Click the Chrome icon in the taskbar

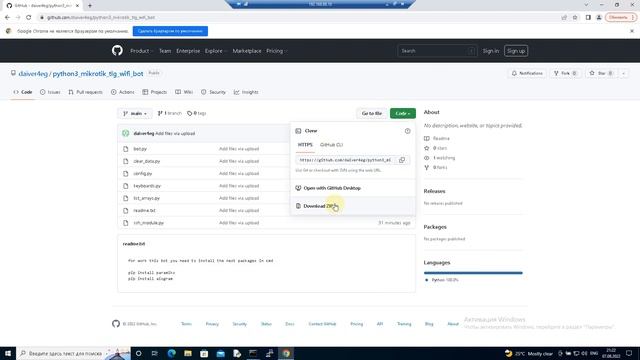tap(286, 353)
